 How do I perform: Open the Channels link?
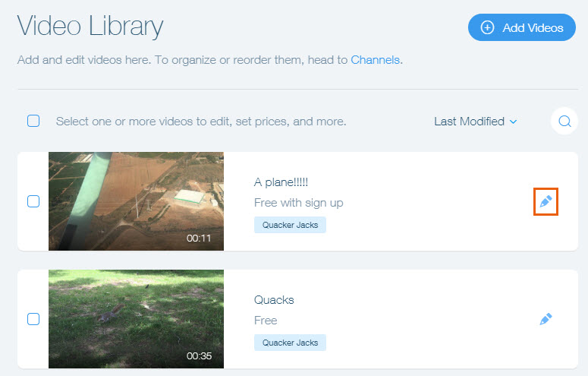(375, 60)
